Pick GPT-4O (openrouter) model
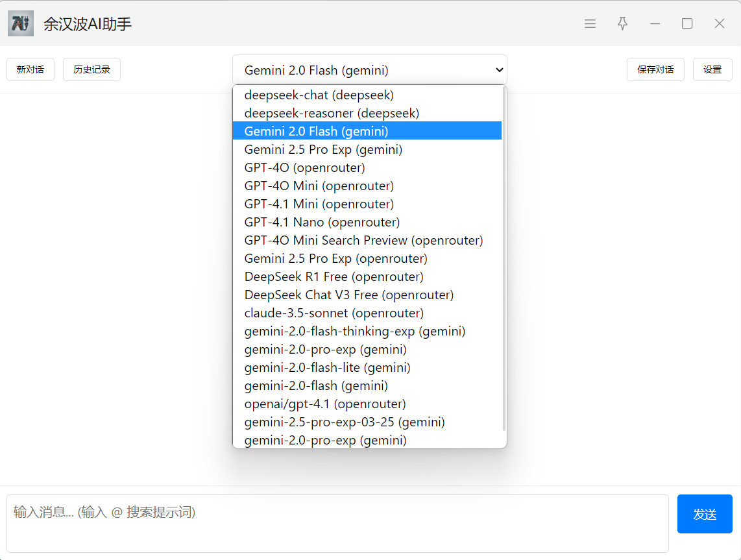The width and height of the screenshot is (741, 560). (367, 167)
